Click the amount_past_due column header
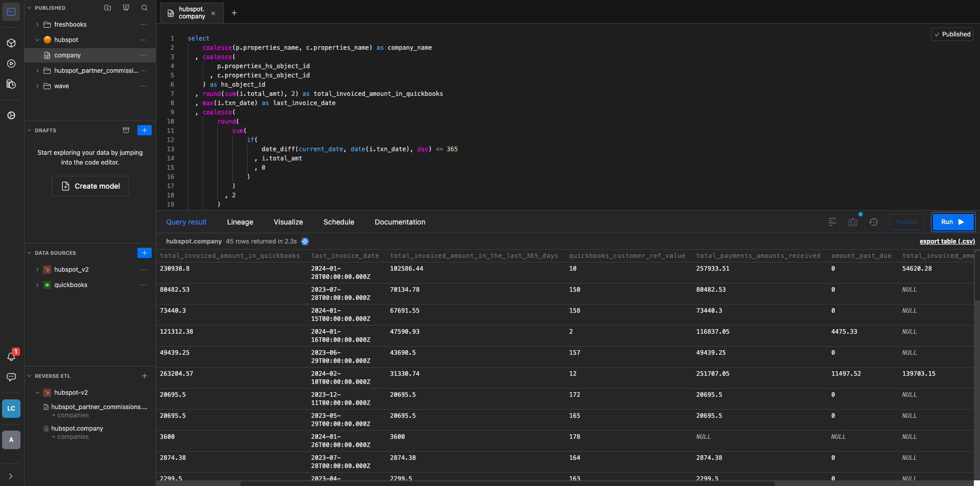 click(861, 256)
